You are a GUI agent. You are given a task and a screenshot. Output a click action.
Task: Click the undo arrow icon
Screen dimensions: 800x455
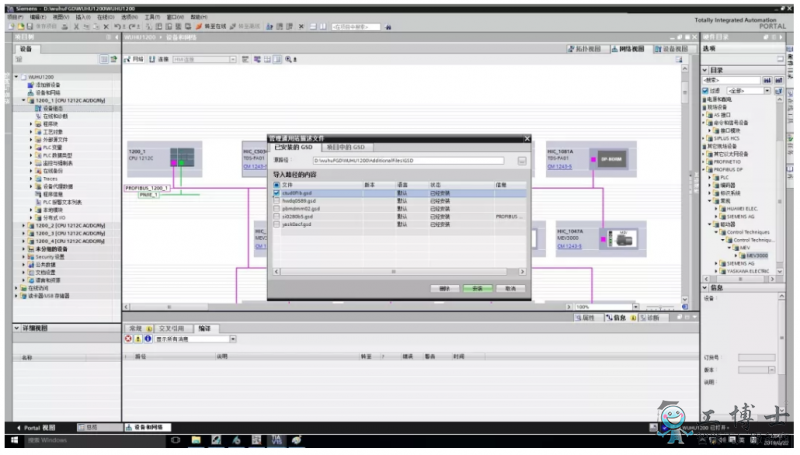click(118, 27)
